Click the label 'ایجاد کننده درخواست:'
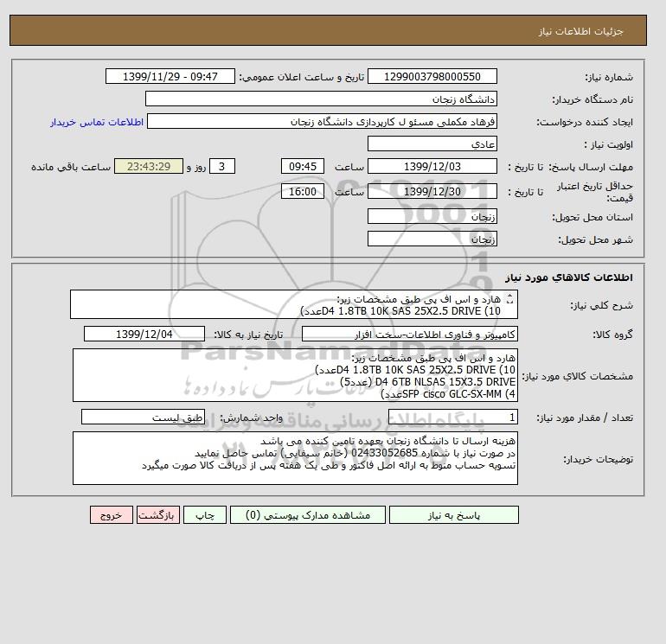 click(x=585, y=122)
